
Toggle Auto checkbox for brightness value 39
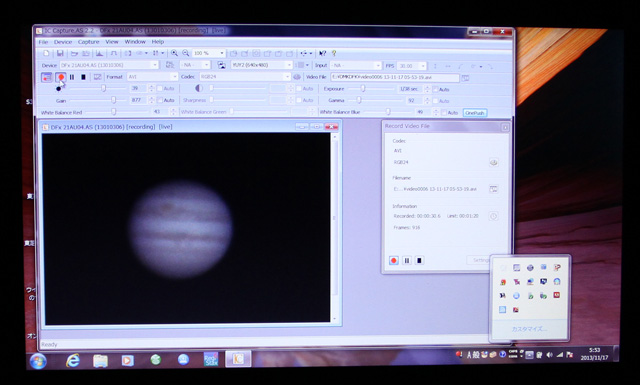[160, 89]
